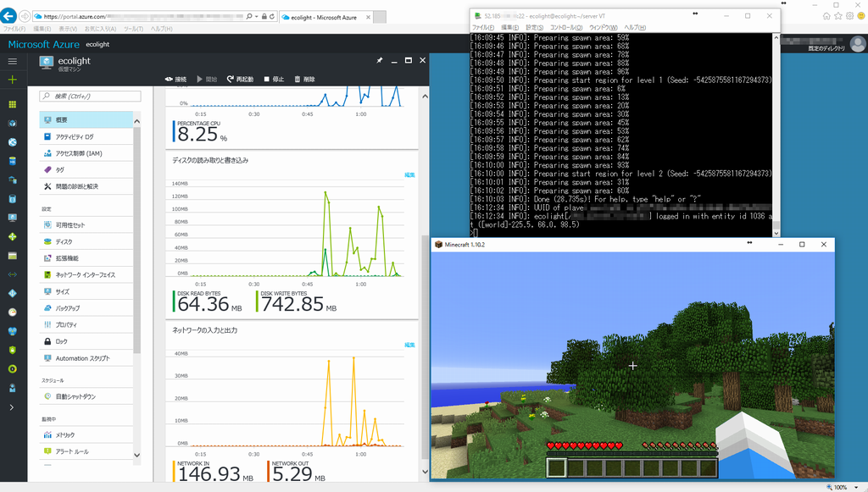Click 接続 to connect to the VM

tap(175, 79)
